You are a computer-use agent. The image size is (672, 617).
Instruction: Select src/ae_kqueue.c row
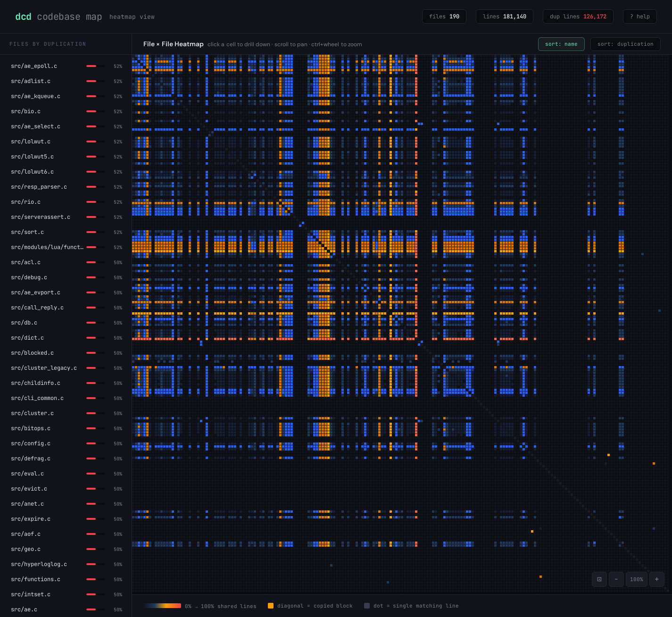[66, 96]
